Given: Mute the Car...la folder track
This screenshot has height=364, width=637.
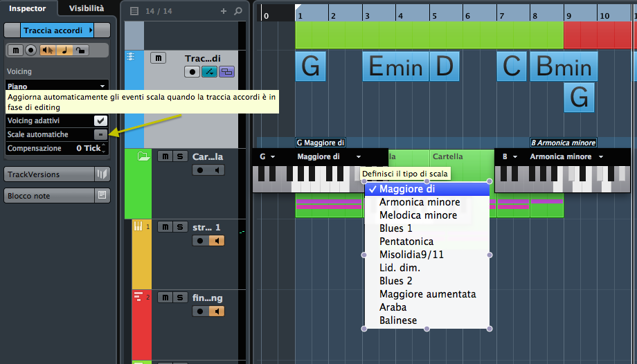Looking at the screenshot, I should pyautogui.click(x=165, y=156).
